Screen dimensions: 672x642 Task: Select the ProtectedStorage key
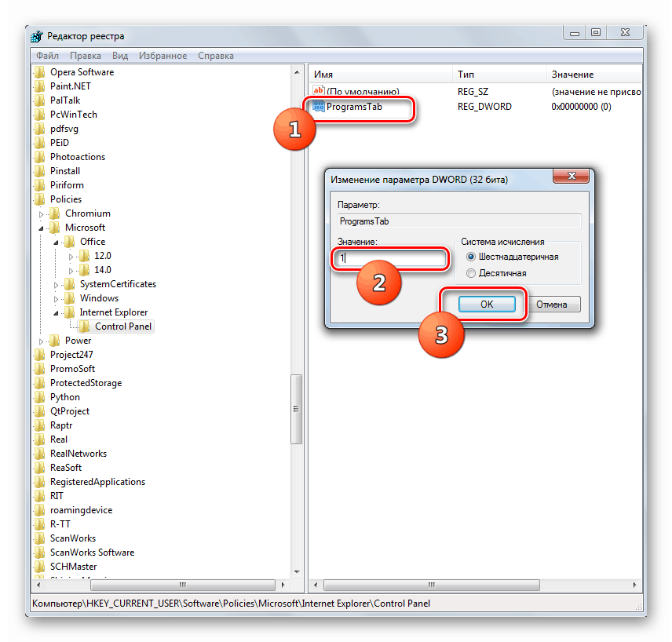(86, 383)
